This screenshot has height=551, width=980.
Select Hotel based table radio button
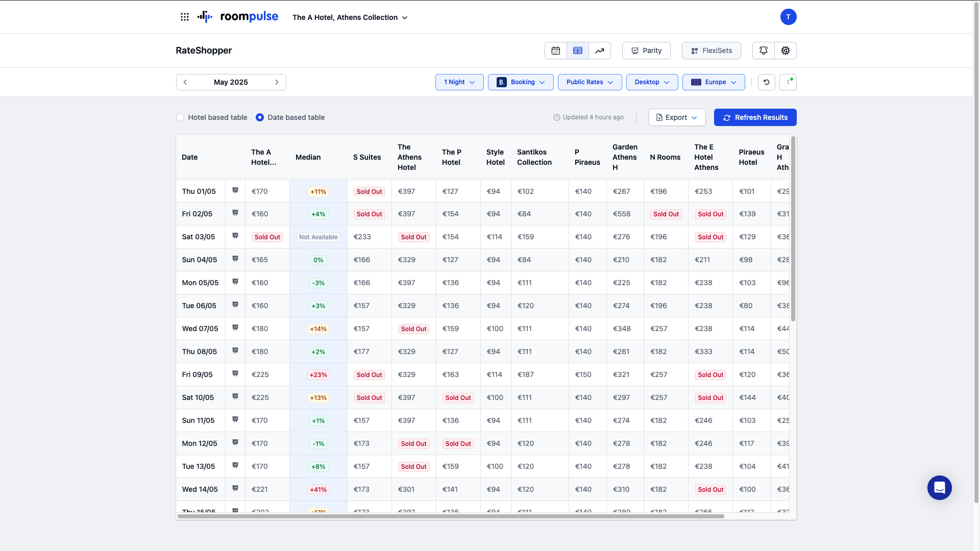[180, 117]
